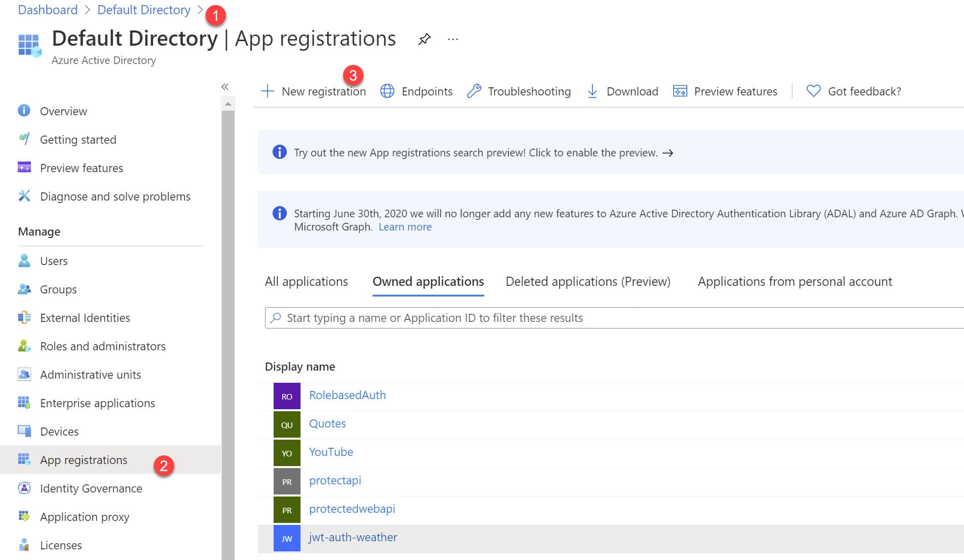Go to Dashboard breadcrumb
This screenshot has width=964, height=560.
tap(48, 10)
